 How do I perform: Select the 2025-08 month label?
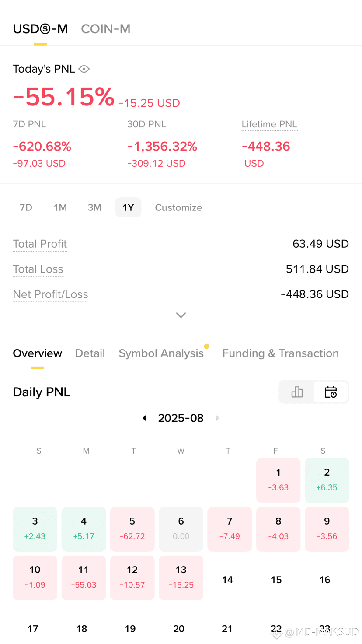181,418
